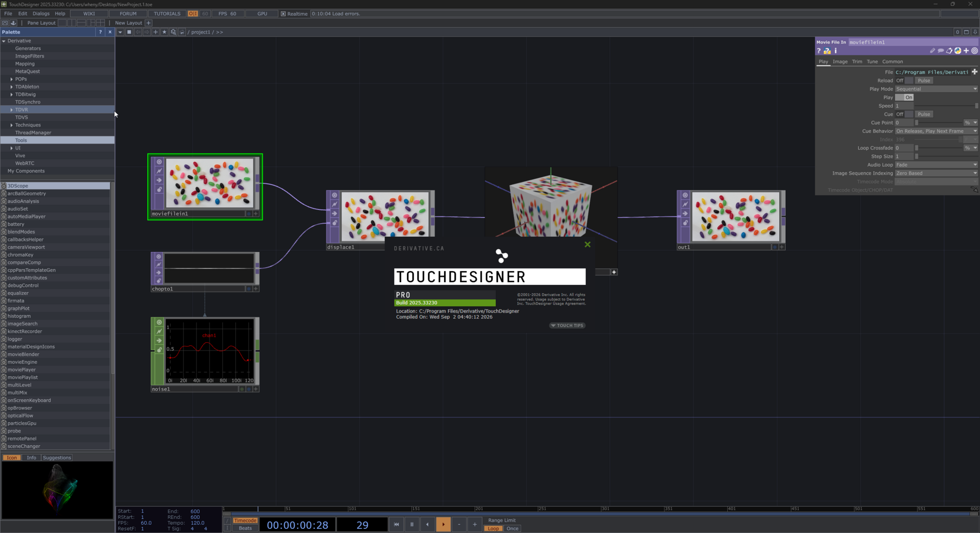
Task: Open Image Sequence Indexing dropdown
Action: [936, 173]
